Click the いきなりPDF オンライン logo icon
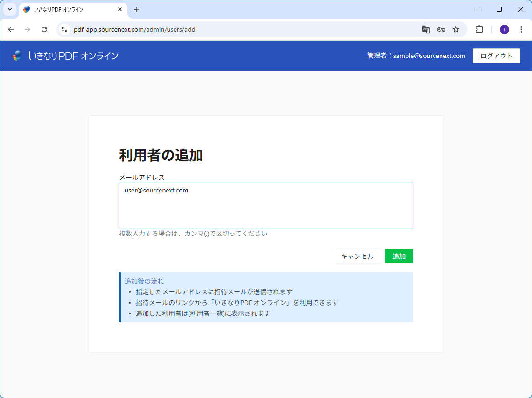 [x=17, y=56]
